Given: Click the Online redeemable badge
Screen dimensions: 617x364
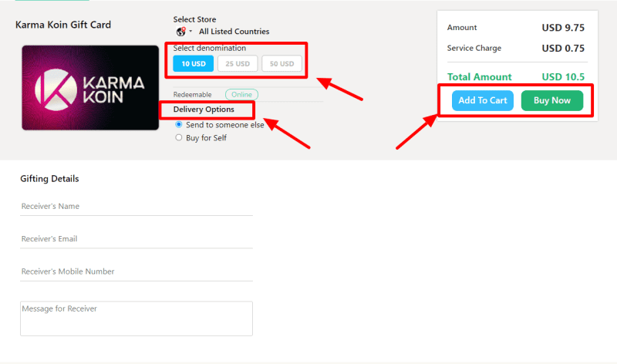Looking at the screenshot, I should pos(241,94).
